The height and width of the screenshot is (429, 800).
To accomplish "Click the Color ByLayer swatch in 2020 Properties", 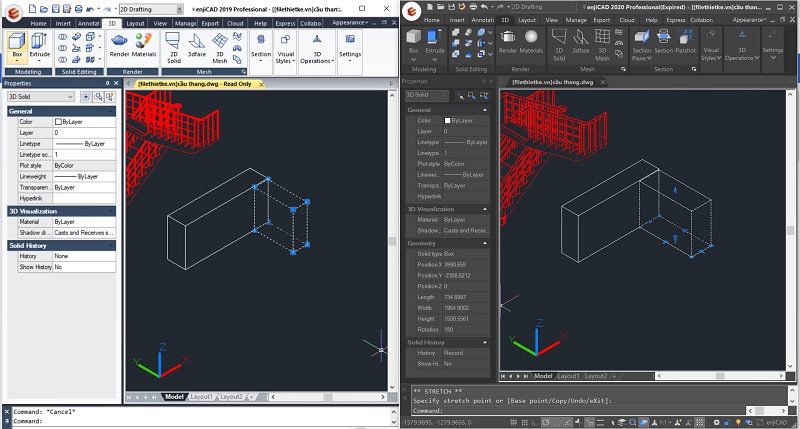I will [447, 121].
